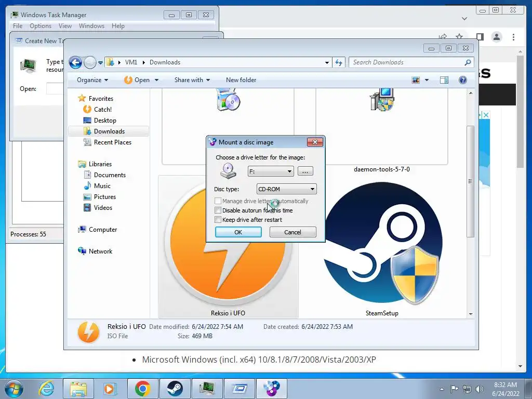
Task: Close the Mount a disc image dialog
Action: 315,142
